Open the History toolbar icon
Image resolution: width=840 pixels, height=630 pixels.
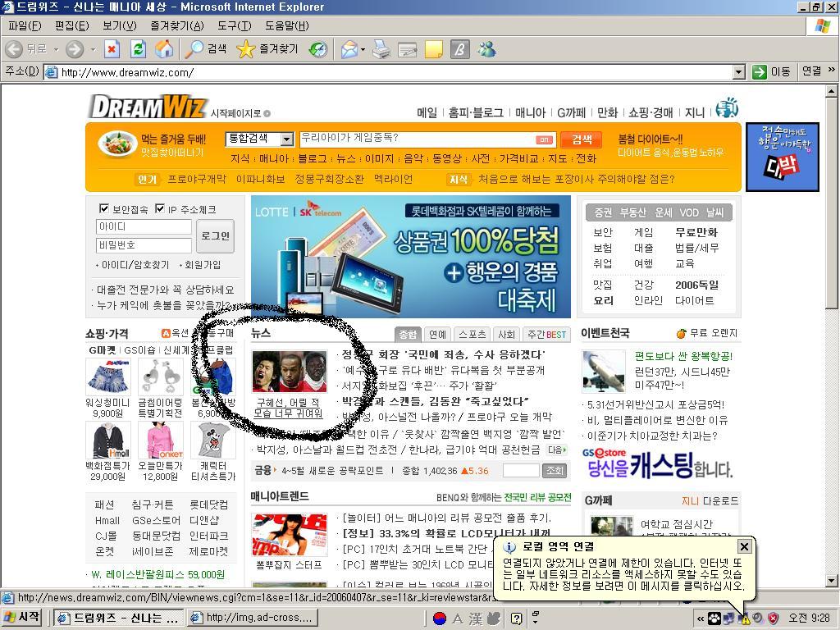click(317, 49)
